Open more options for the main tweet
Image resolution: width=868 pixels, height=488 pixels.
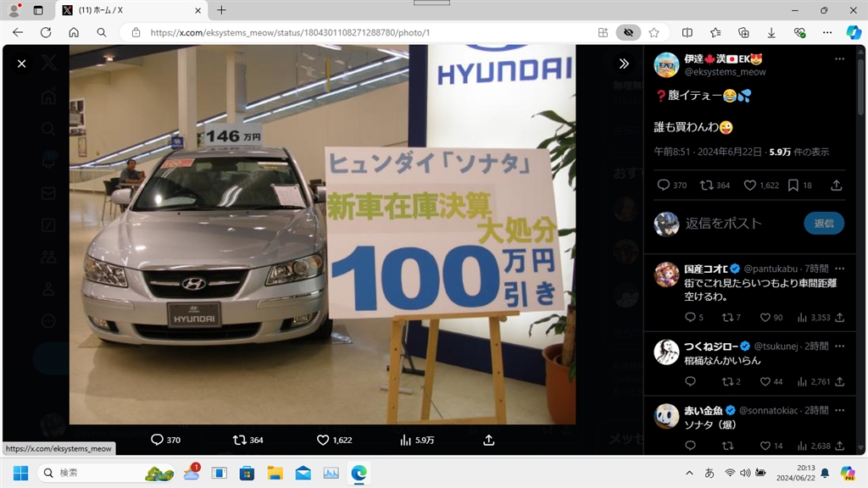click(840, 58)
